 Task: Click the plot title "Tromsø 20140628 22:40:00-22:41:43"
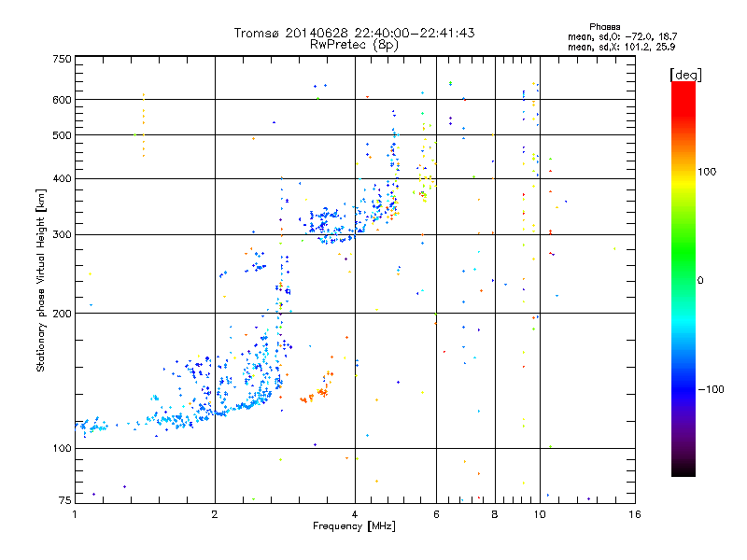pos(354,33)
